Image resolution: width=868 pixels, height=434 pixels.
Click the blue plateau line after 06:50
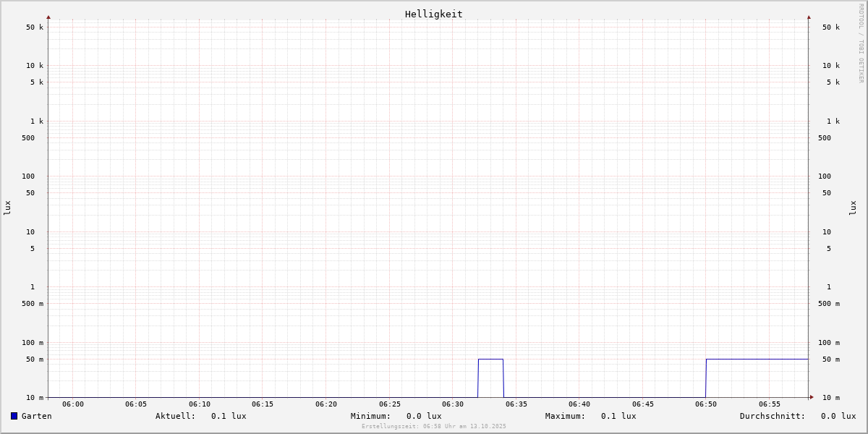point(757,359)
